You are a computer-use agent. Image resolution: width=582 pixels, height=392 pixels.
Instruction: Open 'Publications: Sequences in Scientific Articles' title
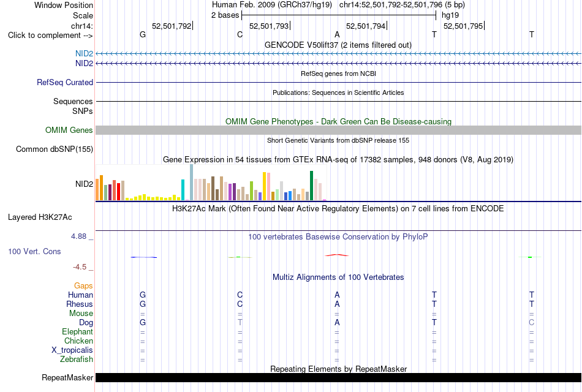(x=338, y=92)
